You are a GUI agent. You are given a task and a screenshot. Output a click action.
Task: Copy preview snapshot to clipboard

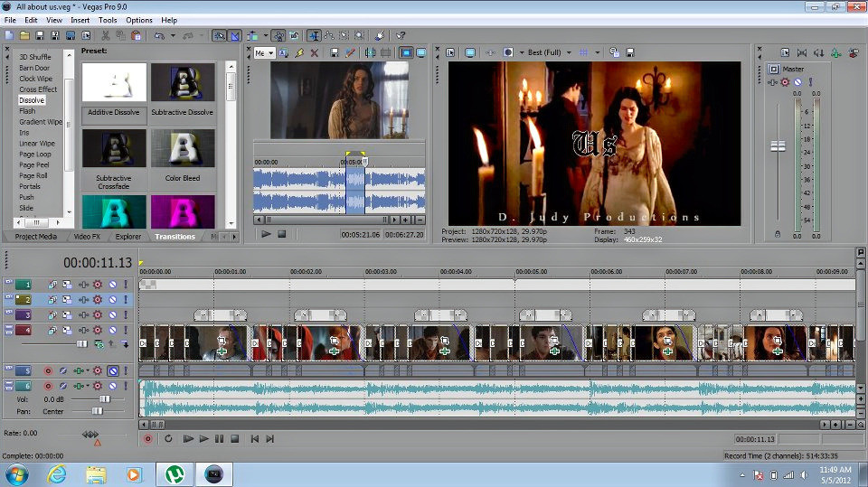click(614, 52)
